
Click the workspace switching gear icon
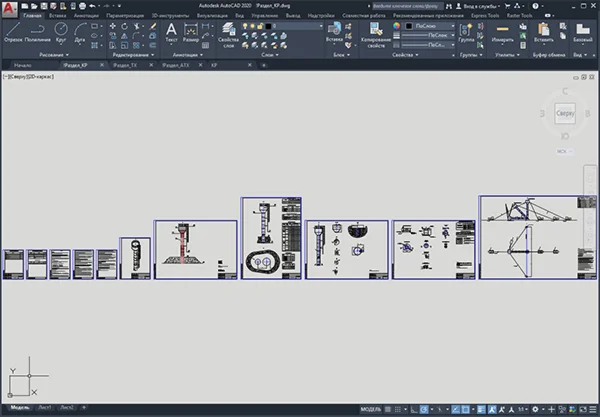pos(535,409)
